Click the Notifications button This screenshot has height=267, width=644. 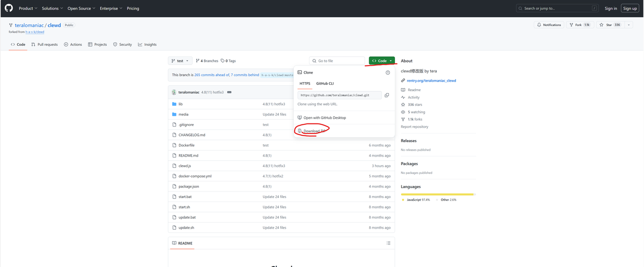pos(549,25)
